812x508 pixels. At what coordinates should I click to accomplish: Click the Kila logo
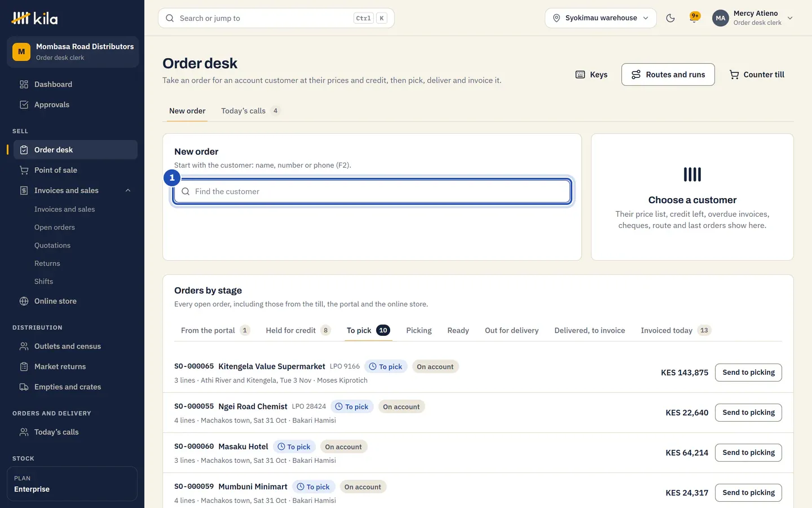[x=35, y=18]
